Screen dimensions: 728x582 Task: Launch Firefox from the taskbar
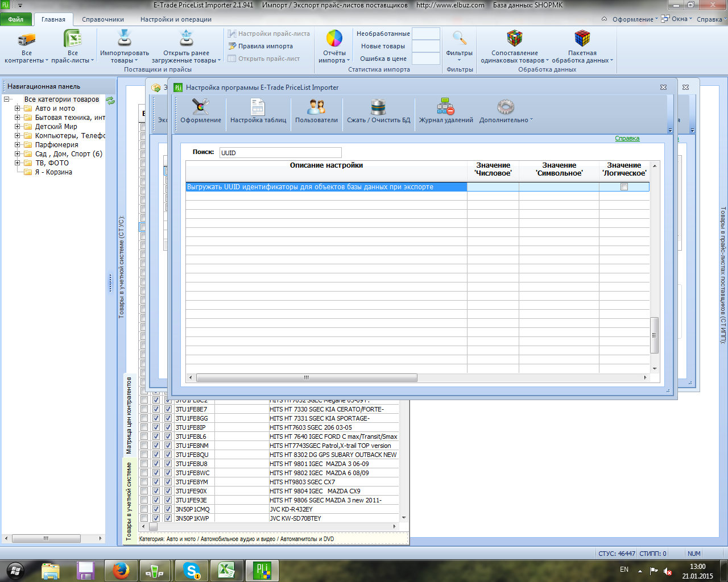click(121, 570)
